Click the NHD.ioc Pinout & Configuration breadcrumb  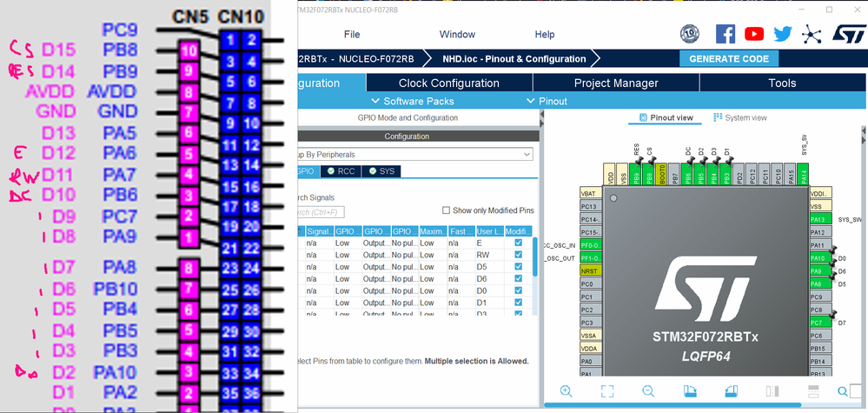[514, 58]
